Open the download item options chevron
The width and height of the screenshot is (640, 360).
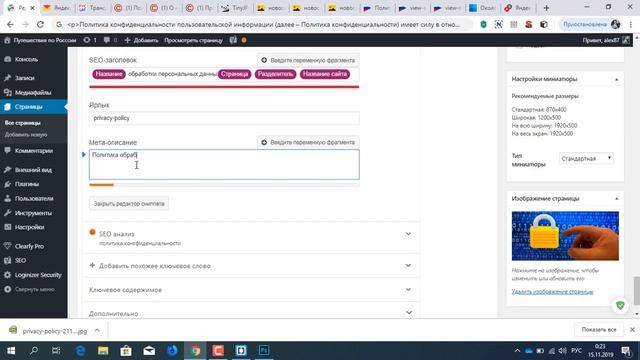coord(97,331)
